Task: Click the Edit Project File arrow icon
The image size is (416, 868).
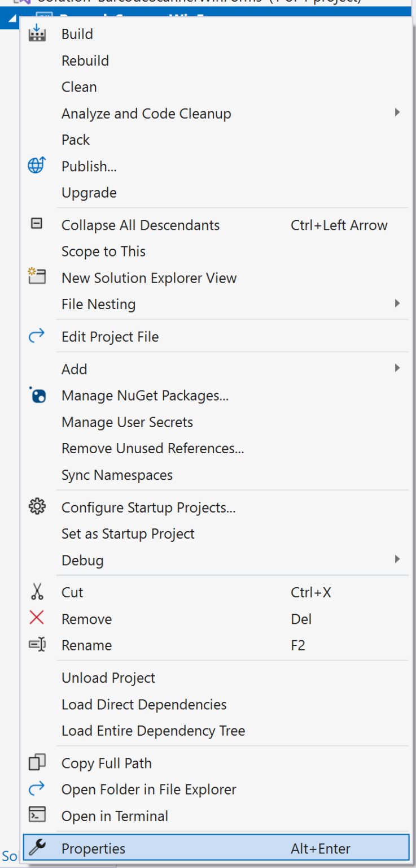Action: [37, 336]
